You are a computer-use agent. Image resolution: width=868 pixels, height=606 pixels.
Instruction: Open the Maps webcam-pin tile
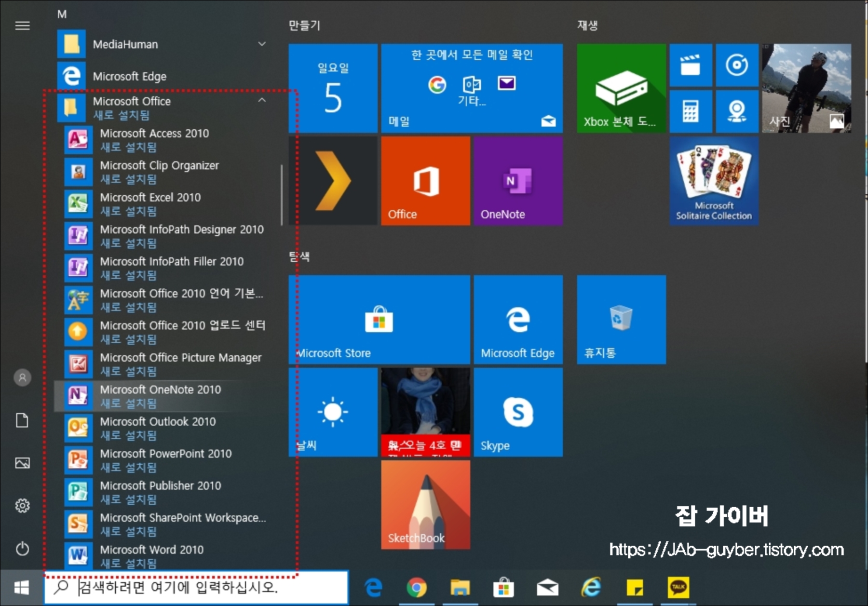click(737, 111)
